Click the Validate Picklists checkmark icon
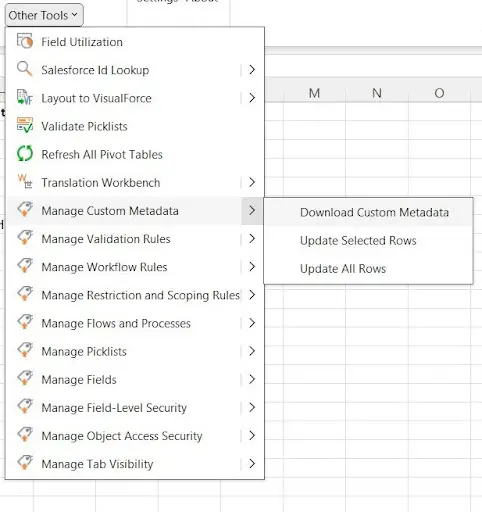The height and width of the screenshot is (512, 482). [25, 125]
